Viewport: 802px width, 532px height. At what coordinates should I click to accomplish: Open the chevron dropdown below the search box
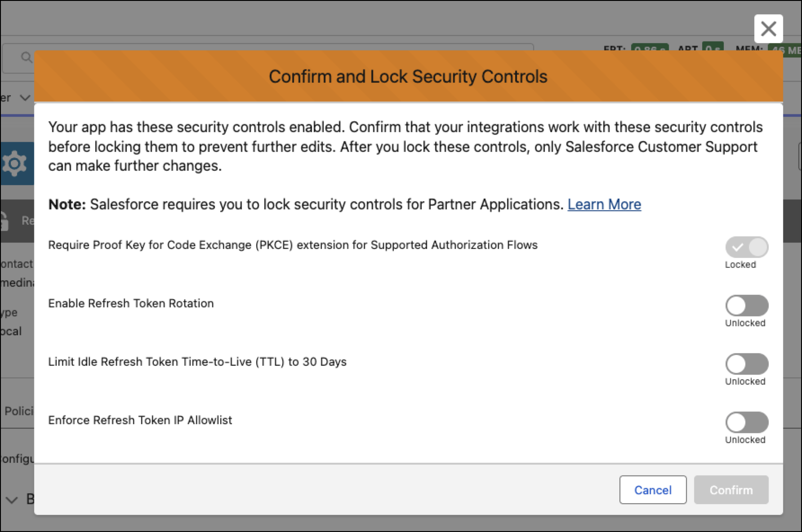point(25,98)
